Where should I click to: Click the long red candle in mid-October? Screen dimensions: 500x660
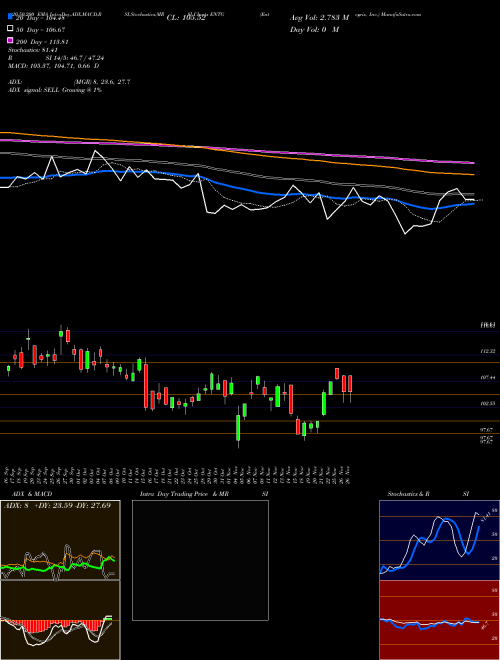coord(146,386)
